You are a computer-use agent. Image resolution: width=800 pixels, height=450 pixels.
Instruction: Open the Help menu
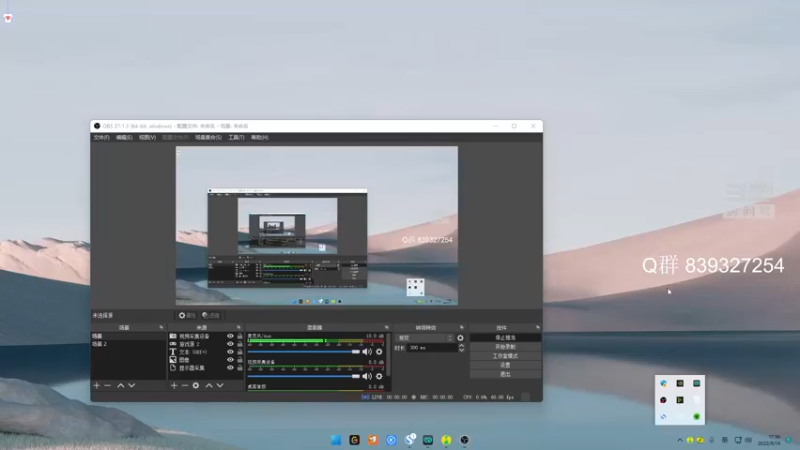tap(260, 138)
